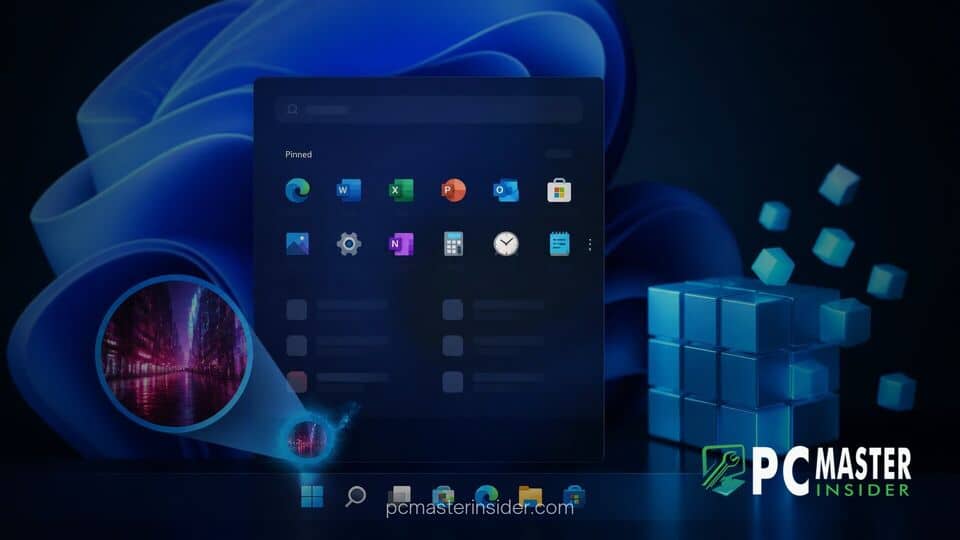Open Microsoft Store on the taskbar
The height and width of the screenshot is (540, 960).
pos(574,495)
